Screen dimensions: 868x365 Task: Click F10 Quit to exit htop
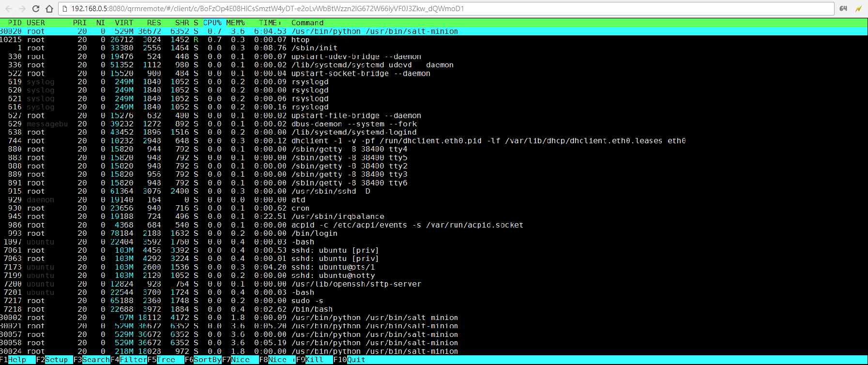(x=356, y=360)
